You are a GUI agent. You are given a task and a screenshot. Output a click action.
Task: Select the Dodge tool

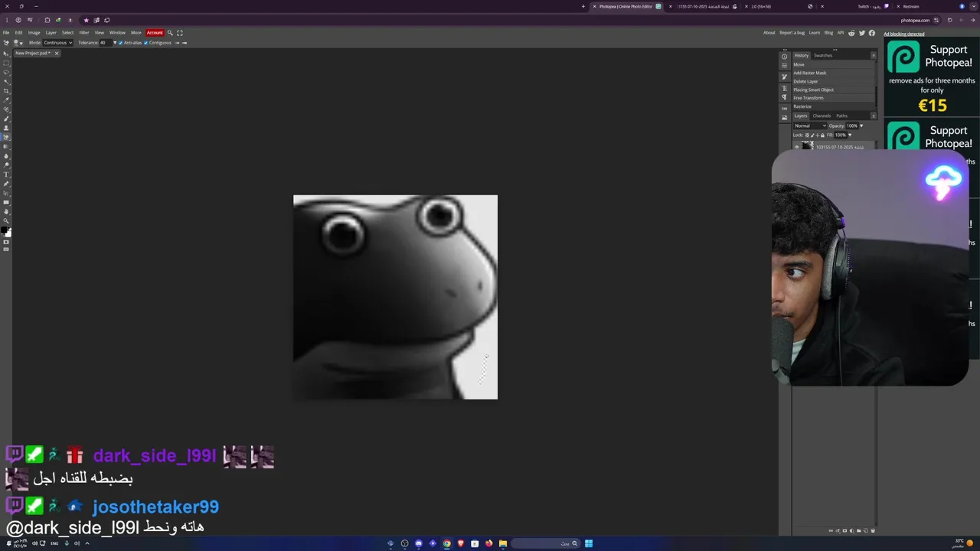(x=6, y=165)
